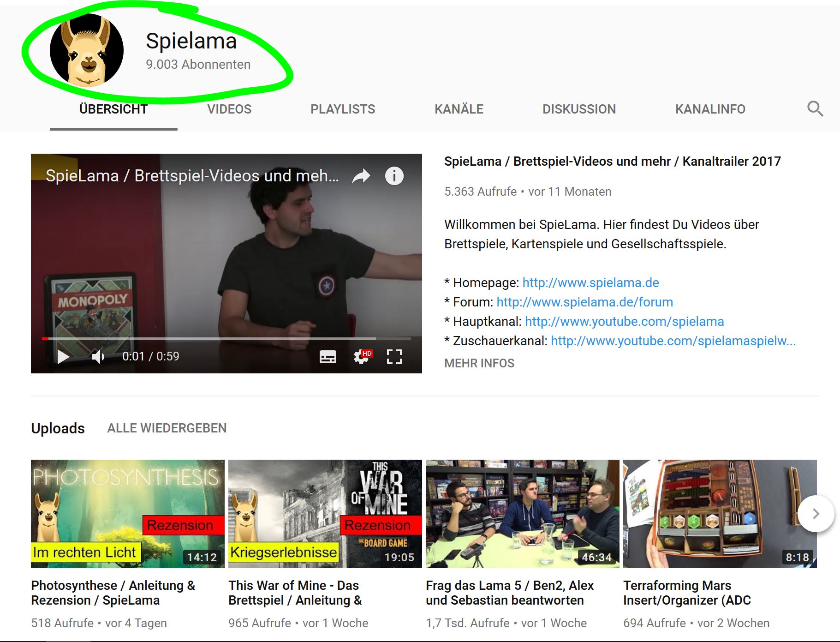
Task: Open the spielama.de/forum link
Action: click(x=585, y=302)
